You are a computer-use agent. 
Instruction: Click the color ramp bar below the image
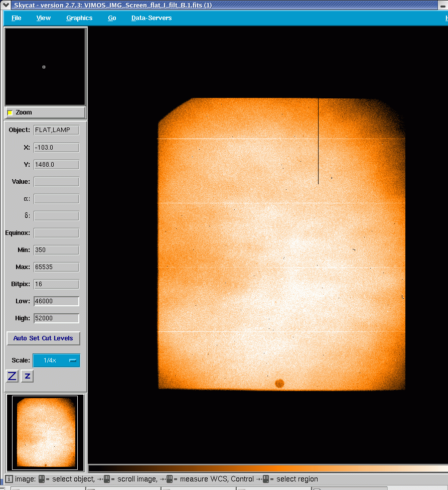[x=268, y=468]
